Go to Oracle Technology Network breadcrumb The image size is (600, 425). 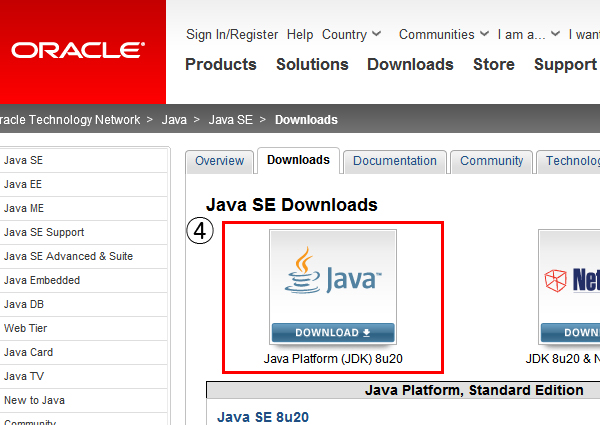70,120
